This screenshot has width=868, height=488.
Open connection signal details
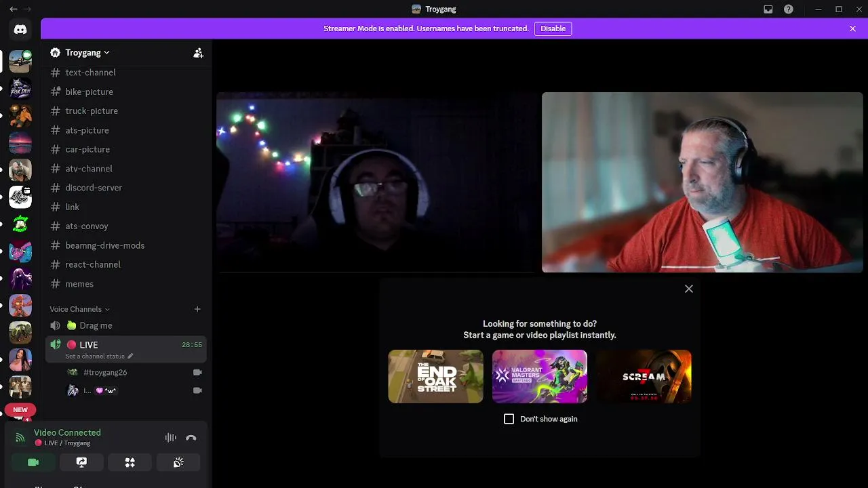pyautogui.click(x=20, y=438)
